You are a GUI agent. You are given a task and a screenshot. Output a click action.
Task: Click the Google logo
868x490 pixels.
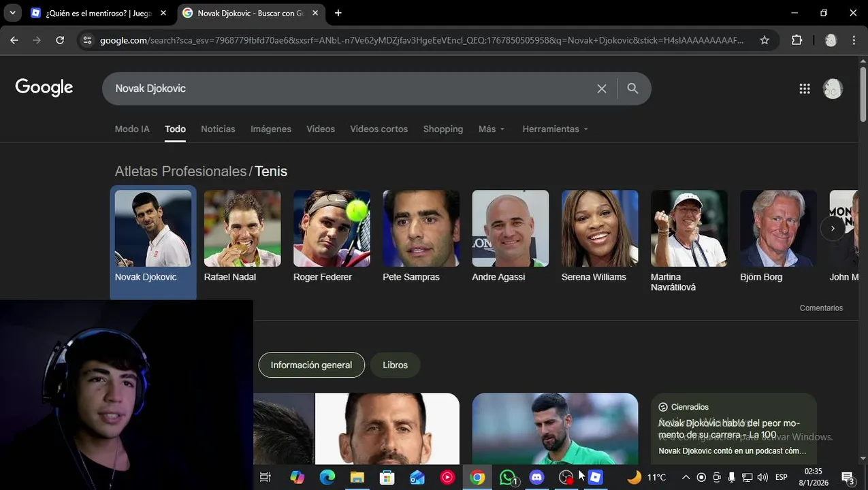(x=44, y=88)
